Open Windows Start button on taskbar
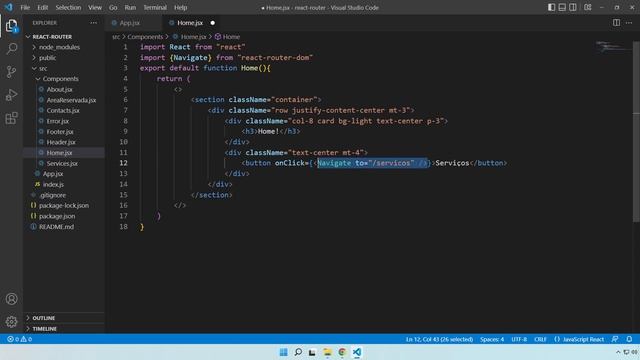Viewport: 640px width, 360px height. click(x=283, y=352)
